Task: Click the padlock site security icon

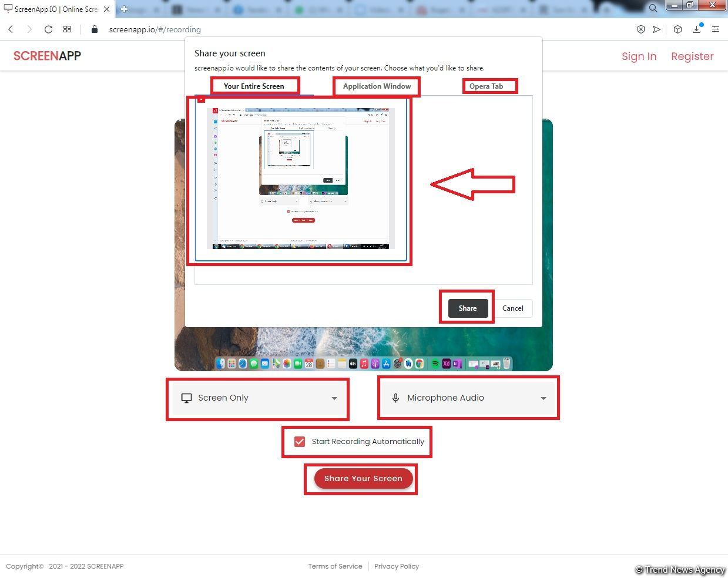Action: point(95,29)
